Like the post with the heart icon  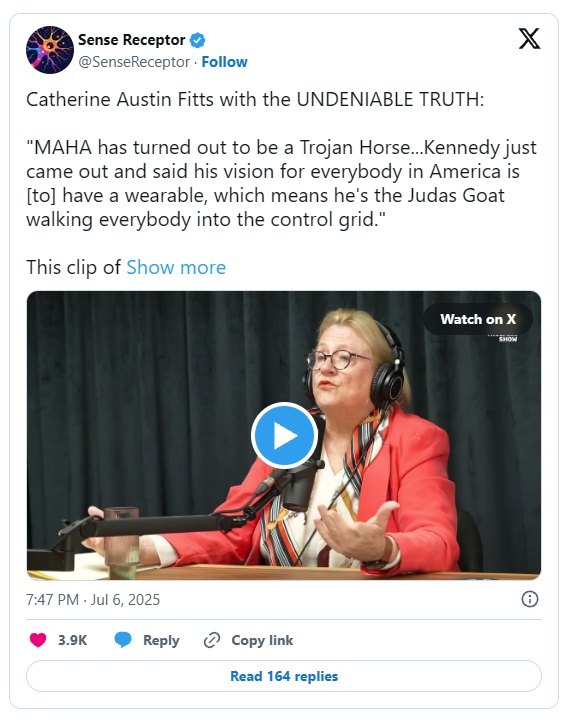[x=38, y=640]
